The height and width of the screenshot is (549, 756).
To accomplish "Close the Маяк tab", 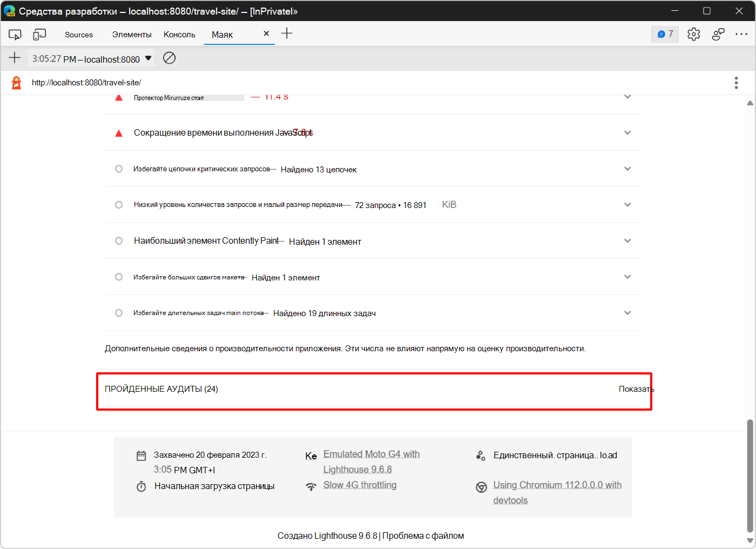I will (266, 34).
